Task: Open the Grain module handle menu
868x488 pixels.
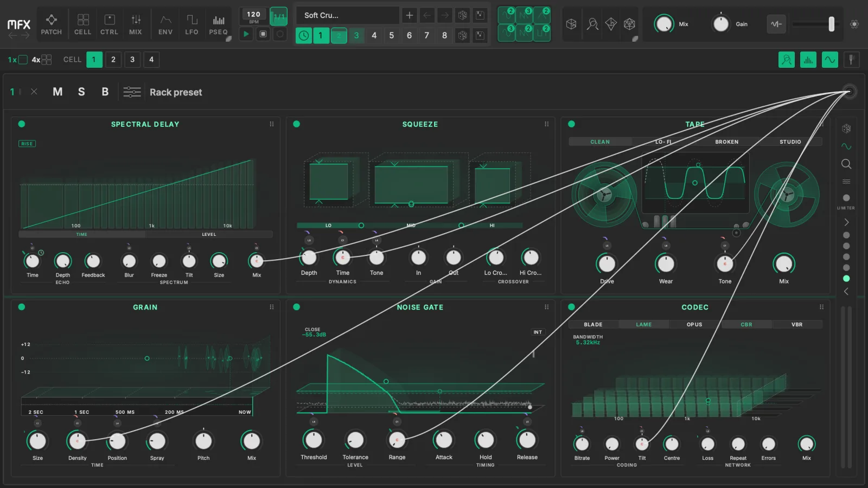Action: click(272, 307)
